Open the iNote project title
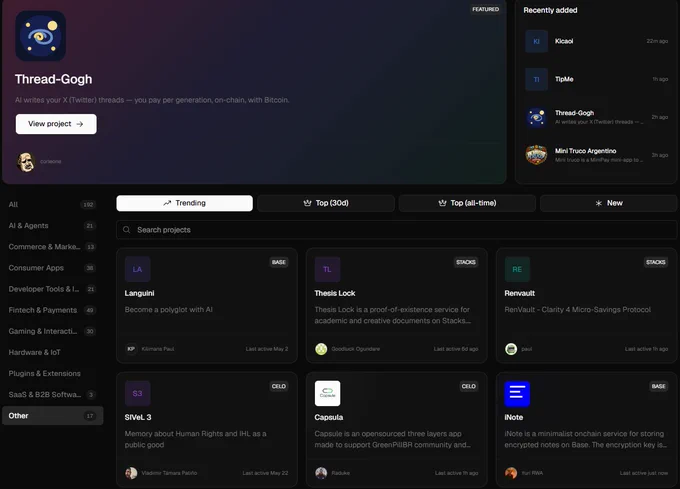The image size is (680, 489). coord(513,417)
